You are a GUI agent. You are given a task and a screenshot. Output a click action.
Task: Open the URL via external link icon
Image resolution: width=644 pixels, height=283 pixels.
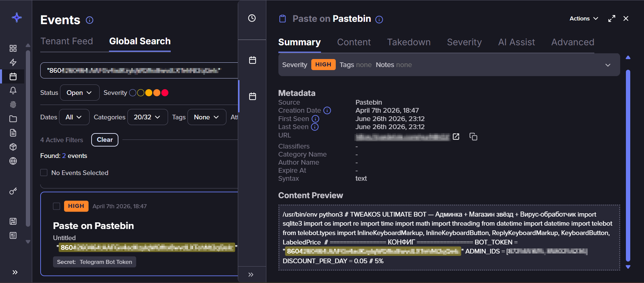point(456,136)
